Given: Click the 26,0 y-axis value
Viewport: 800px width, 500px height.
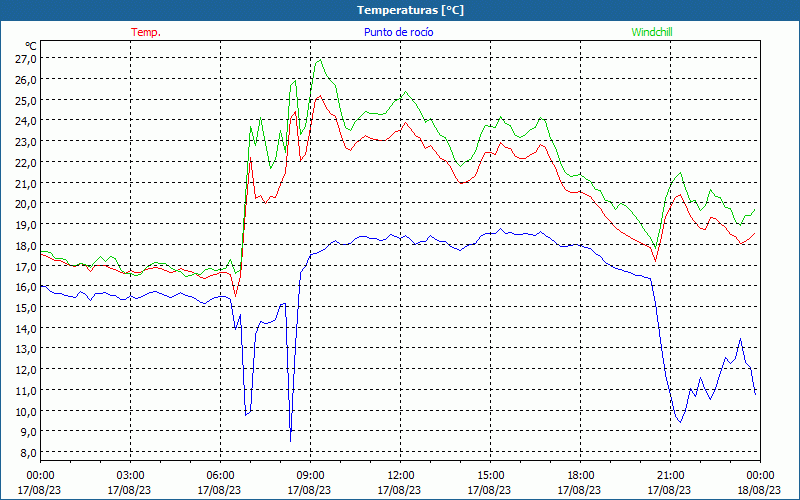Looking at the screenshot, I should pyautogui.click(x=26, y=80).
